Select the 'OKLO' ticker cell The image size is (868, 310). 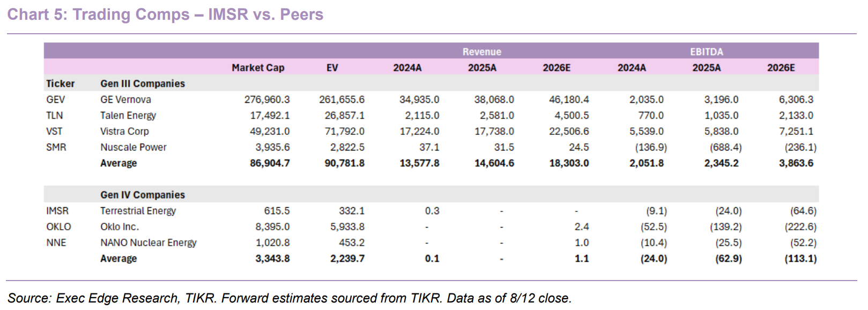58,227
